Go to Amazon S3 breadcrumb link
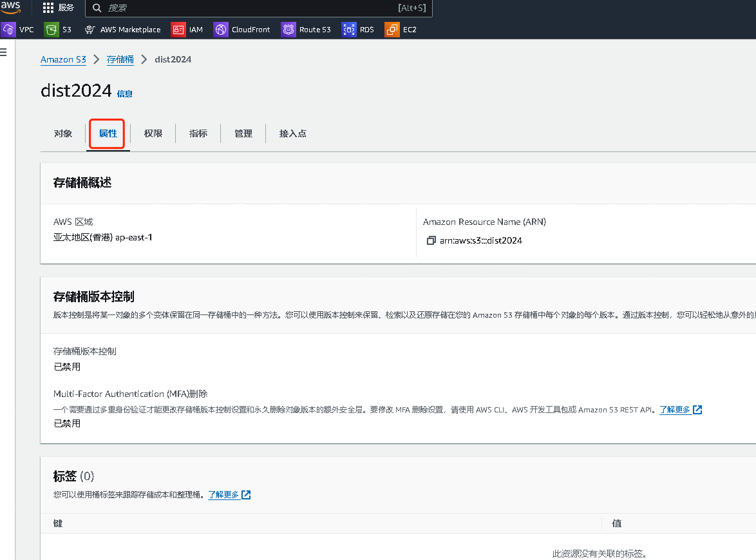The width and height of the screenshot is (756, 560). 63,59
